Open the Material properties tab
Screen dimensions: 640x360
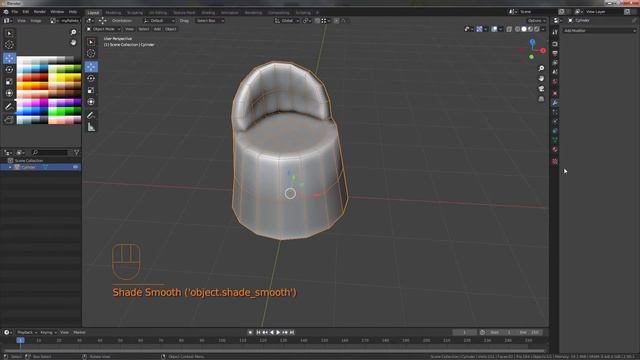[x=555, y=150]
